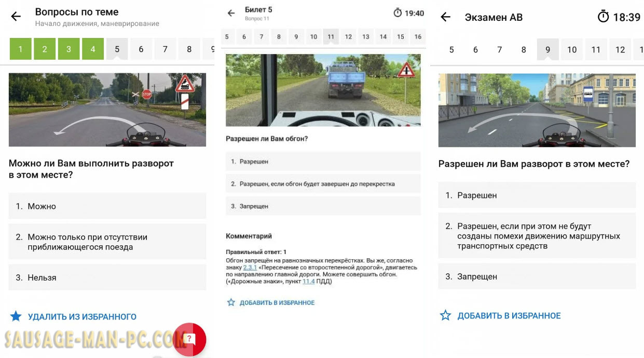Click the 18:39 exam stopwatch icon
644x358 pixels.
coord(603,17)
